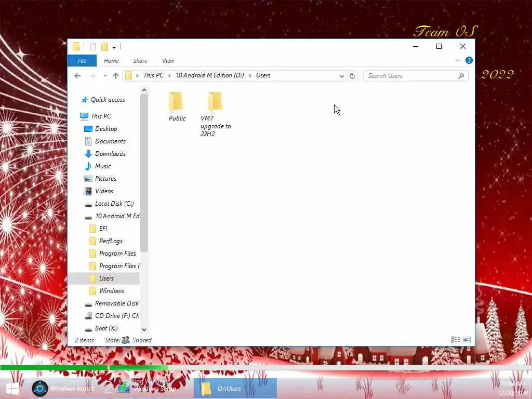Open the Home ribbon tab

[x=111, y=61]
